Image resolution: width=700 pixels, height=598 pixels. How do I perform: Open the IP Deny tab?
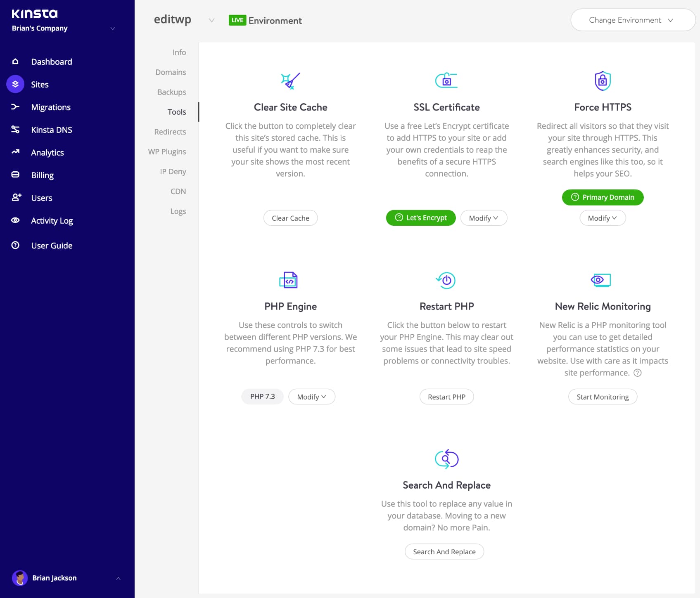173,171
